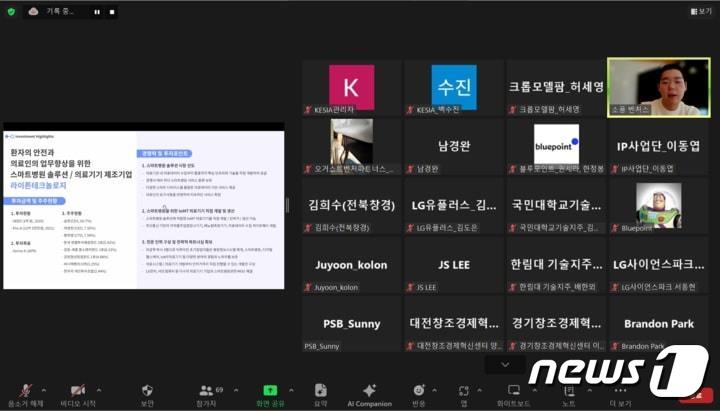Select the 남경완 participant tile
The height and width of the screenshot is (411, 720).
(x=454, y=146)
